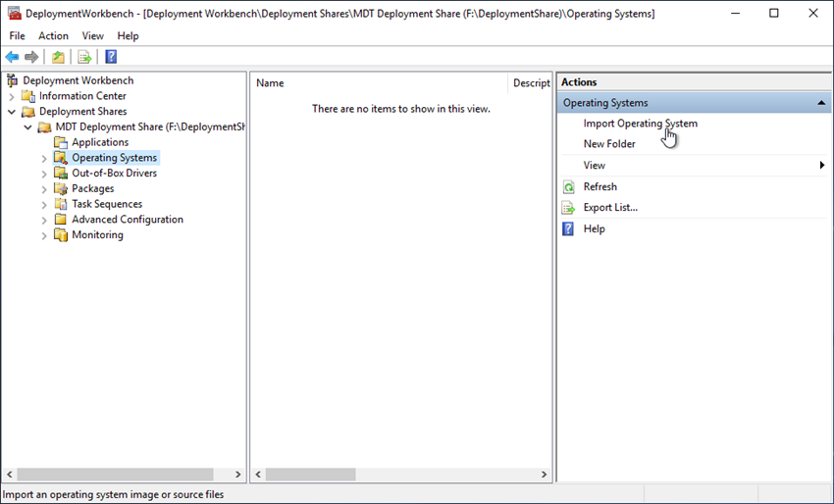Click the tree pane horizontal scrollbar thumb
Viewport: 834px width, 504px height.
click(115, 475)
